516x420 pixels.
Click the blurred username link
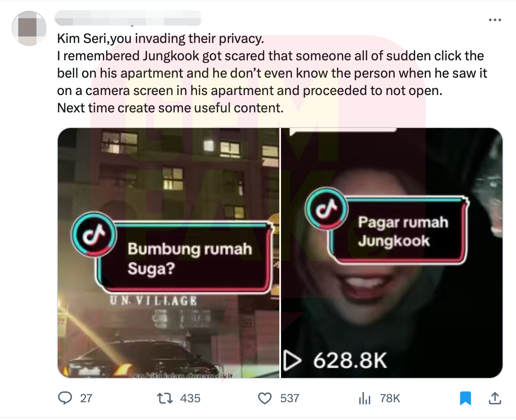128,18
